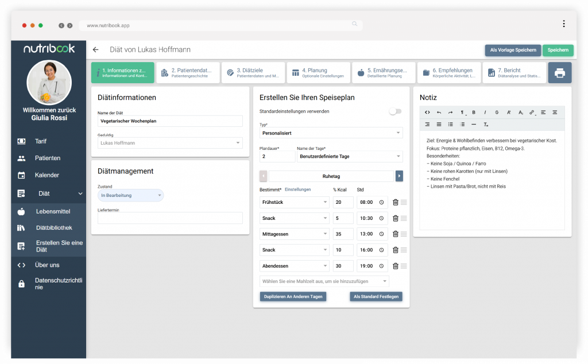
Task: Switch to the 3. Diätziele tab
Action: (253, 73)
